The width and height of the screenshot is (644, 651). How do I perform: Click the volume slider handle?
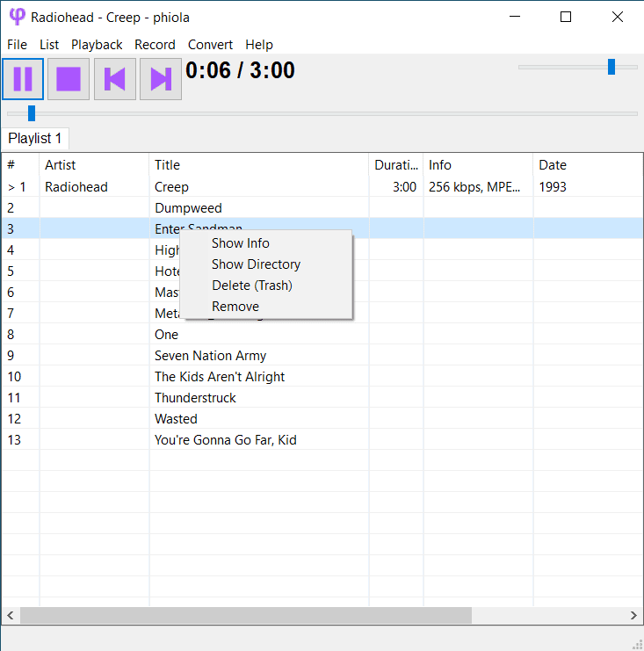coord(611,67)
